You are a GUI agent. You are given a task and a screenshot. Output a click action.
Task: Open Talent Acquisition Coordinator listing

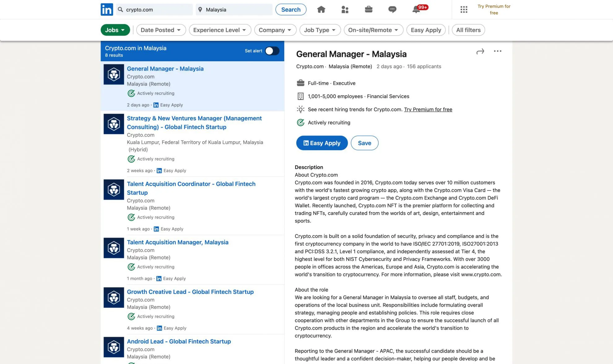coord(191,188)
